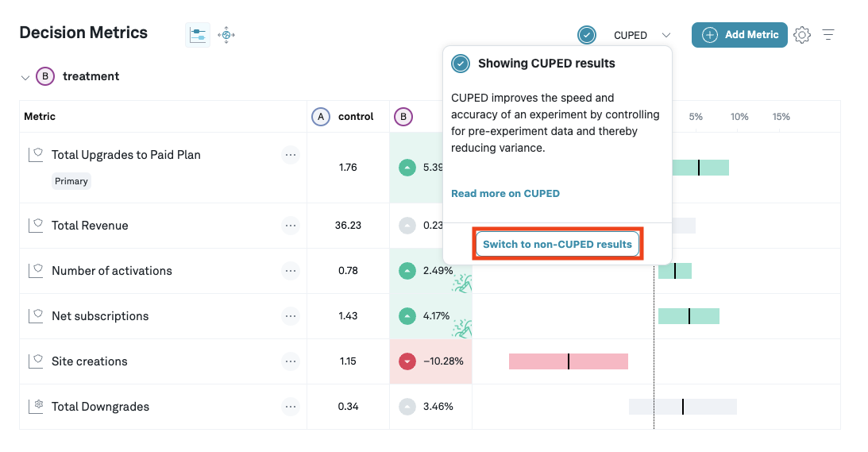Open more options for Site creations

click(x=291, y=361)
